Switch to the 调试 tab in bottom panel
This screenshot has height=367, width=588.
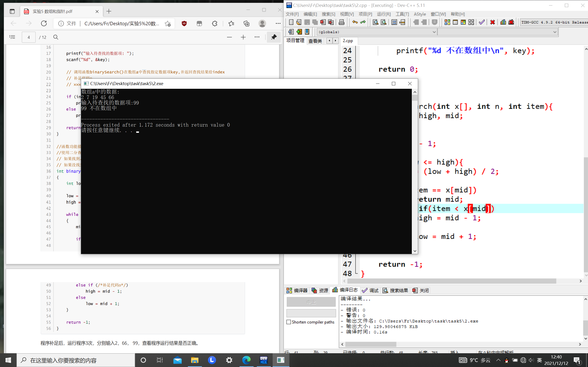click(370, 290)
